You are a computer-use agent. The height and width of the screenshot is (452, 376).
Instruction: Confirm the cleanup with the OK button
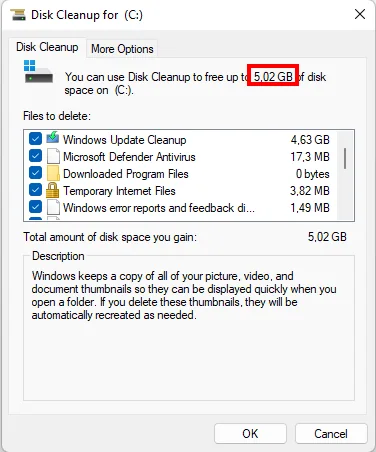tap(250, 434)
